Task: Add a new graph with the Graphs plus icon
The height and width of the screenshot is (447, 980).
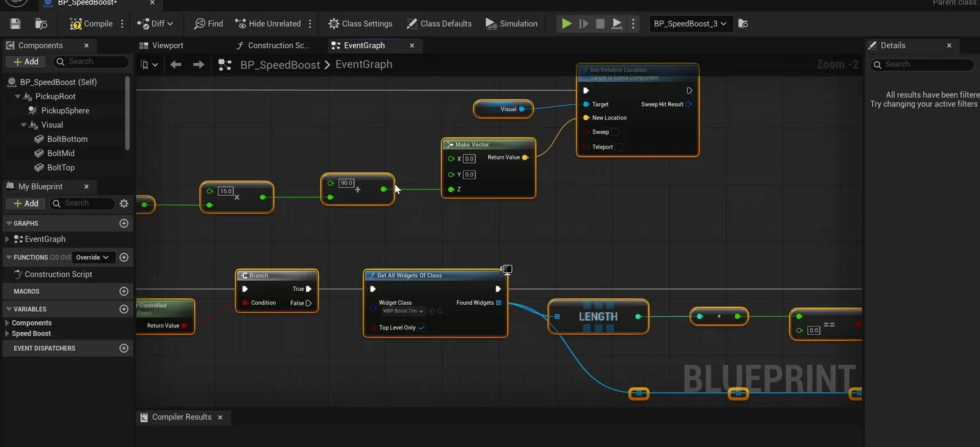Action: coord(124,224)
